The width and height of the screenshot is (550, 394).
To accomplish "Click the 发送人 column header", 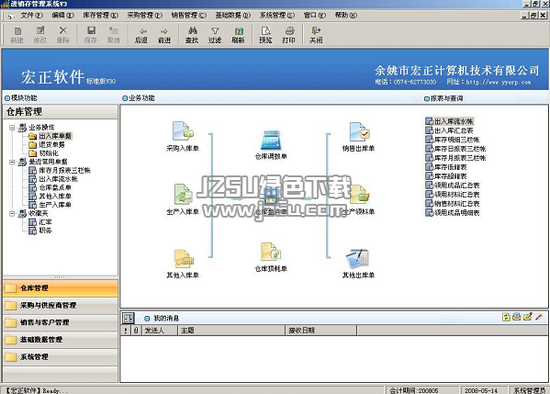I will [159, 330].
